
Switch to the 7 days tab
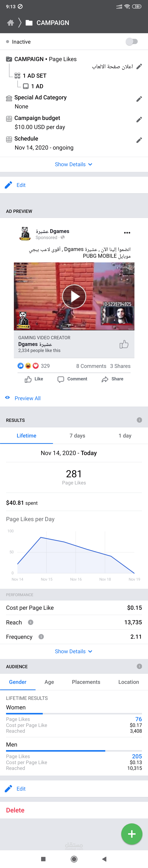pos(77,436)
